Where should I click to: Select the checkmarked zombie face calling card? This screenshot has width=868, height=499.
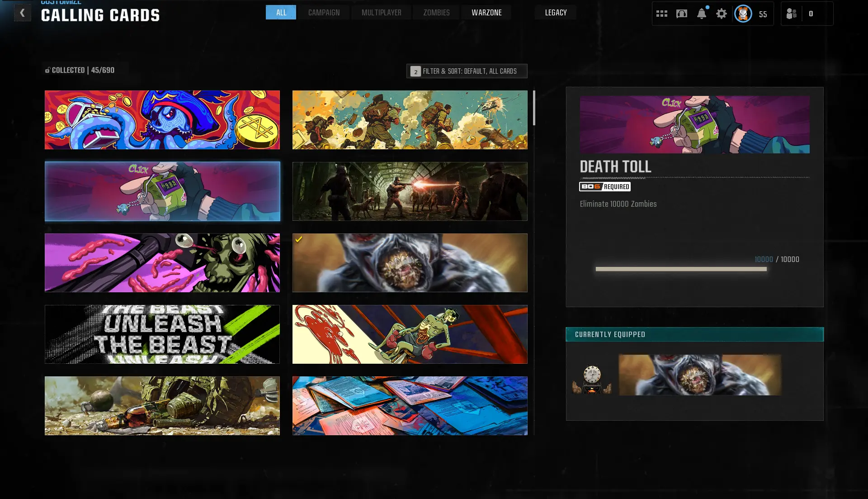click(x=410, y=263)
